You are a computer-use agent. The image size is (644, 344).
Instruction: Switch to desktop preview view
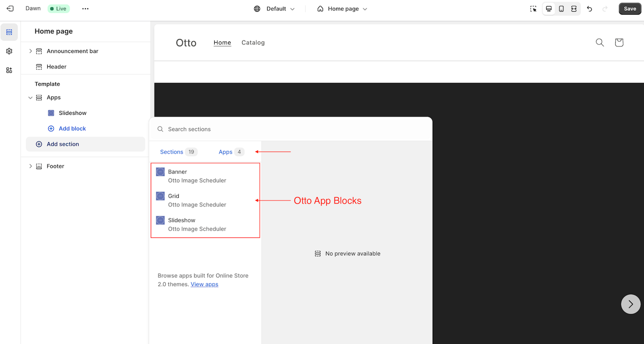pyautogui.click(x=549, y=9)
